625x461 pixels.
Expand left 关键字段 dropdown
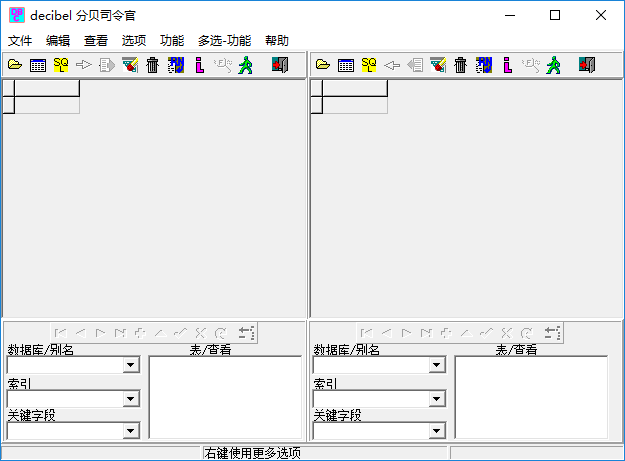pyautogui.click(x=131, y=431)
